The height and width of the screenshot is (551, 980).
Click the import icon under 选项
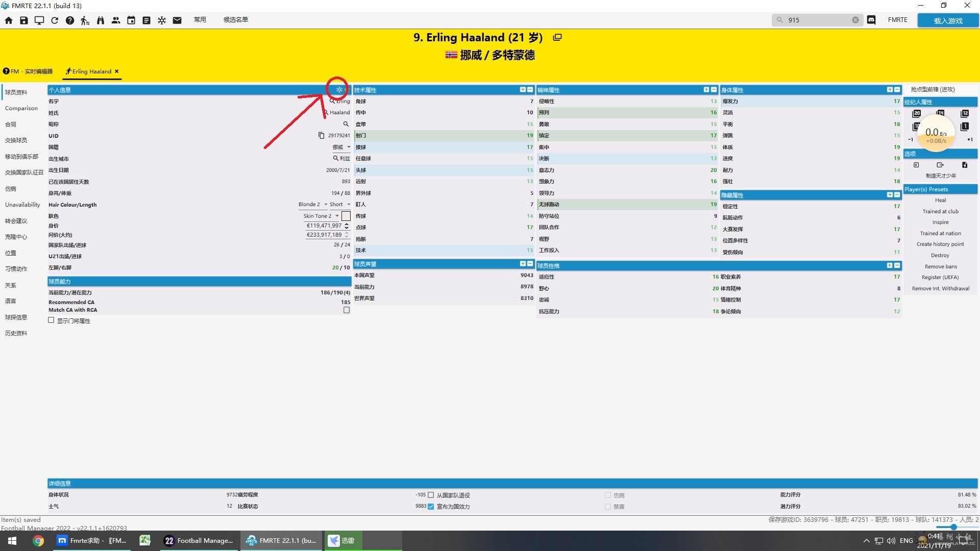[916, 165]
